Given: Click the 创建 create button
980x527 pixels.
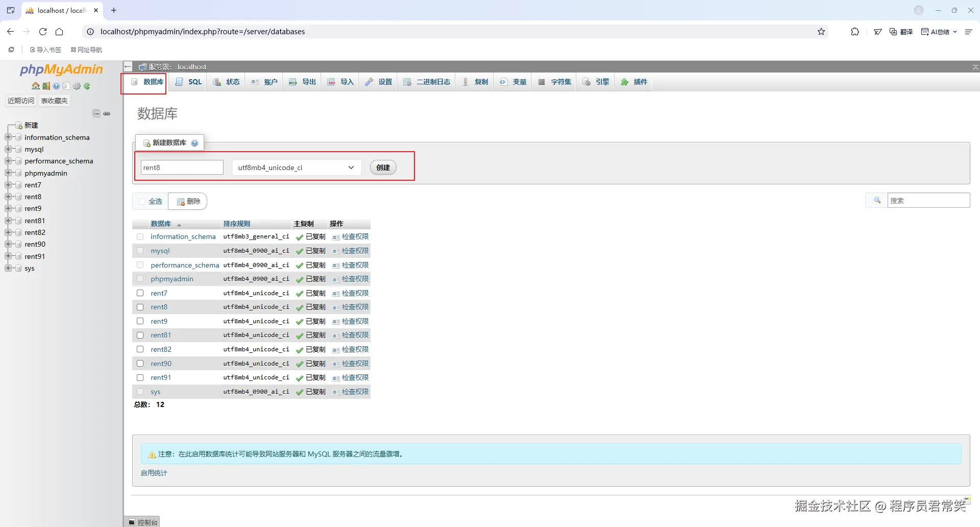Looking at the screenshot, I should point(383,167).
